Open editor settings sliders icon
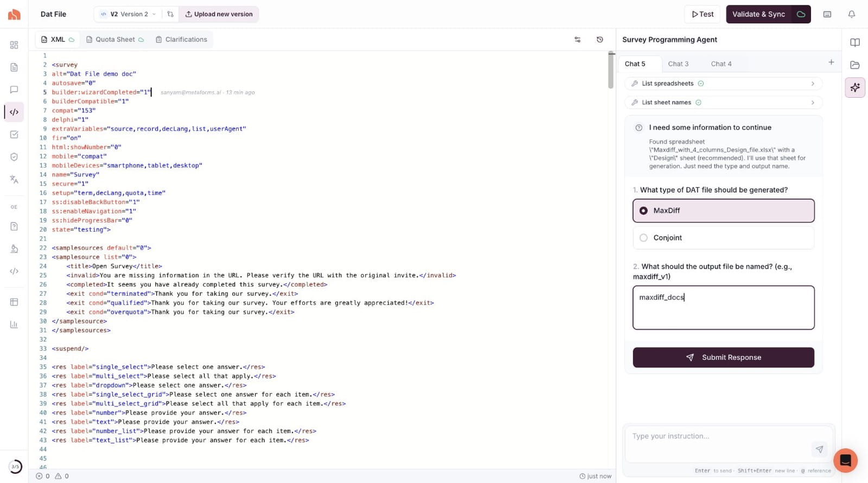Viewport: 868px width, 483px height. 577,40
